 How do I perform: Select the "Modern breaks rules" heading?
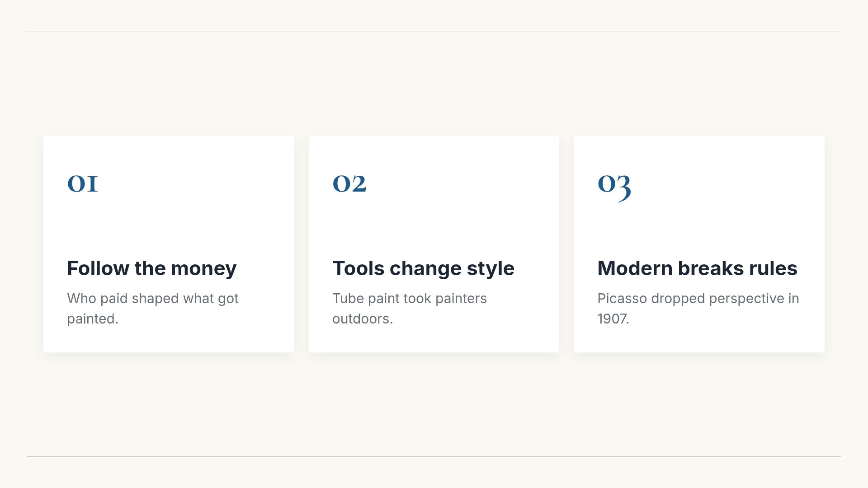click(x=697, y=268)
